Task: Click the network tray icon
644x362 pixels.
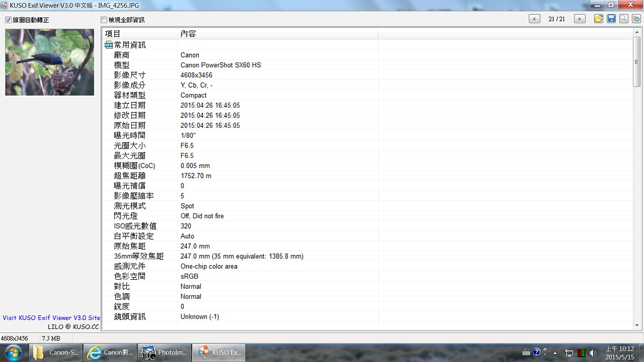Action: point(569,353)
